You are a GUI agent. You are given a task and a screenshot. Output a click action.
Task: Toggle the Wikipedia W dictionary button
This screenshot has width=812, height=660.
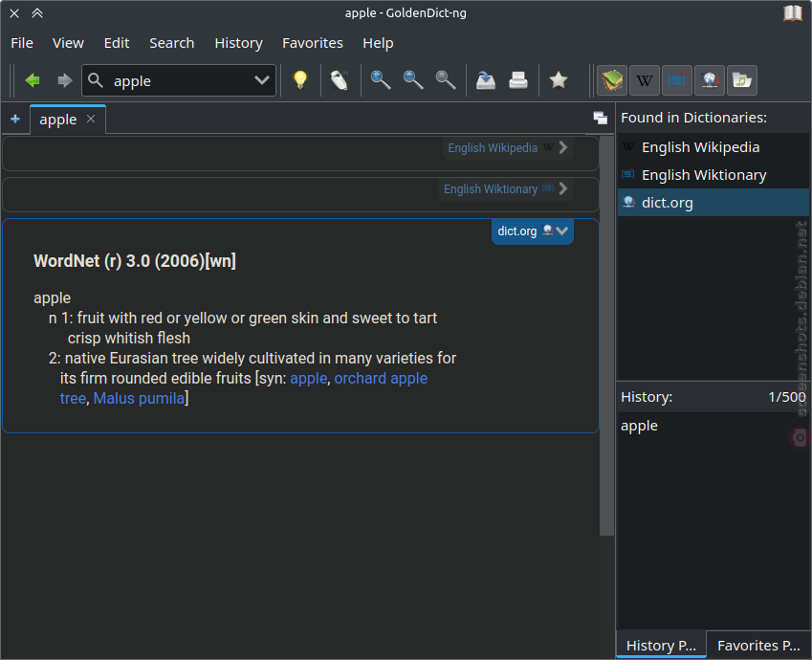coord(645,80)
